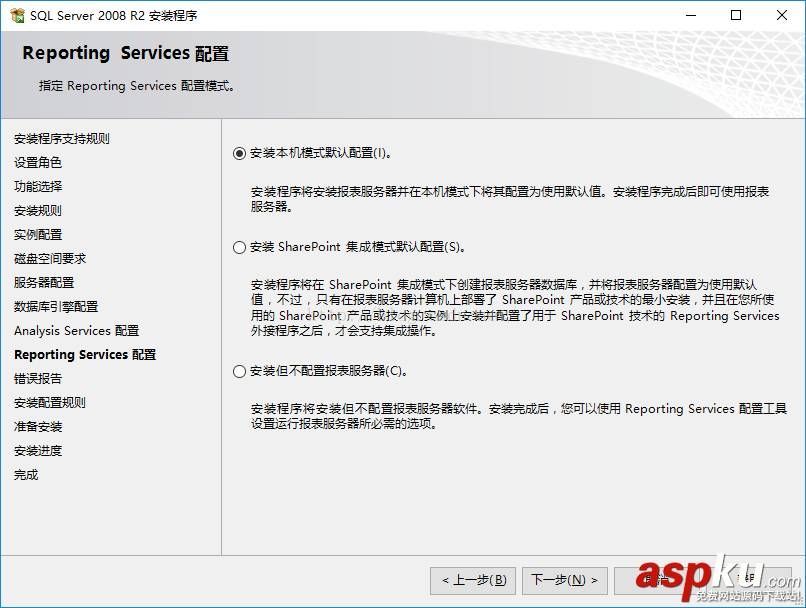Select 安装配置规则 in the sidebar
The width and height of the screenshot is (806, 608).
click(50, 402)
